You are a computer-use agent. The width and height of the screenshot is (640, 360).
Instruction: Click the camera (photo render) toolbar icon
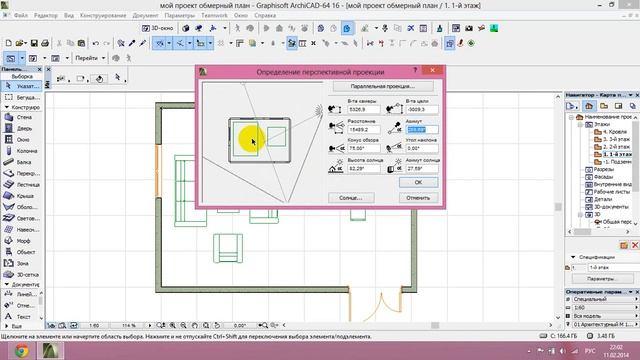[x=469, y=28]
